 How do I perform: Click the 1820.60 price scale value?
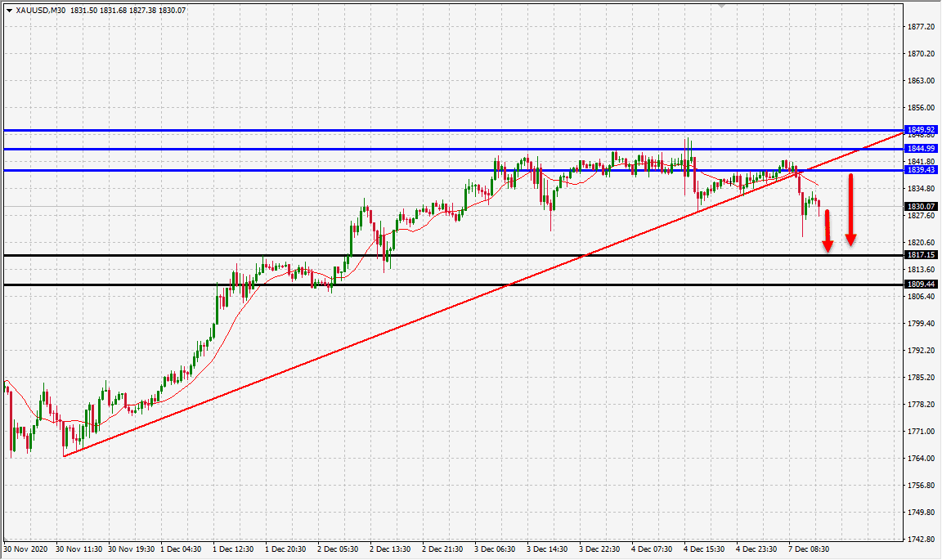(x=921, y=243)
